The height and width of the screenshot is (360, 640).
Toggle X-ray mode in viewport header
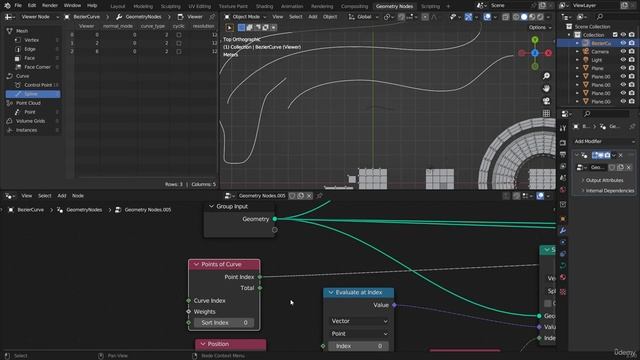[506, 17]
